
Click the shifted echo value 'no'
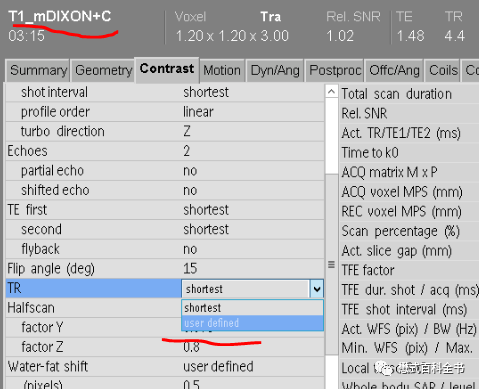(190, 190)
